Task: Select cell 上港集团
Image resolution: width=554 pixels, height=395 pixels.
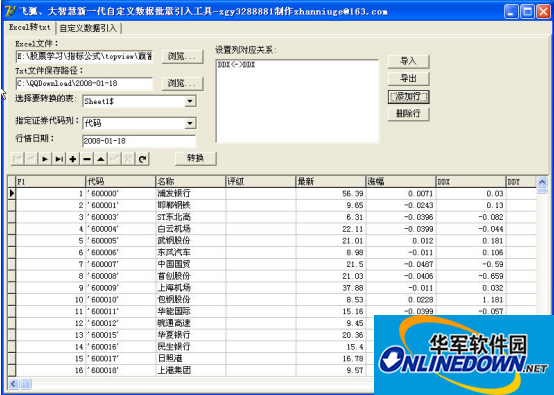Action: [x=190, y=370]
